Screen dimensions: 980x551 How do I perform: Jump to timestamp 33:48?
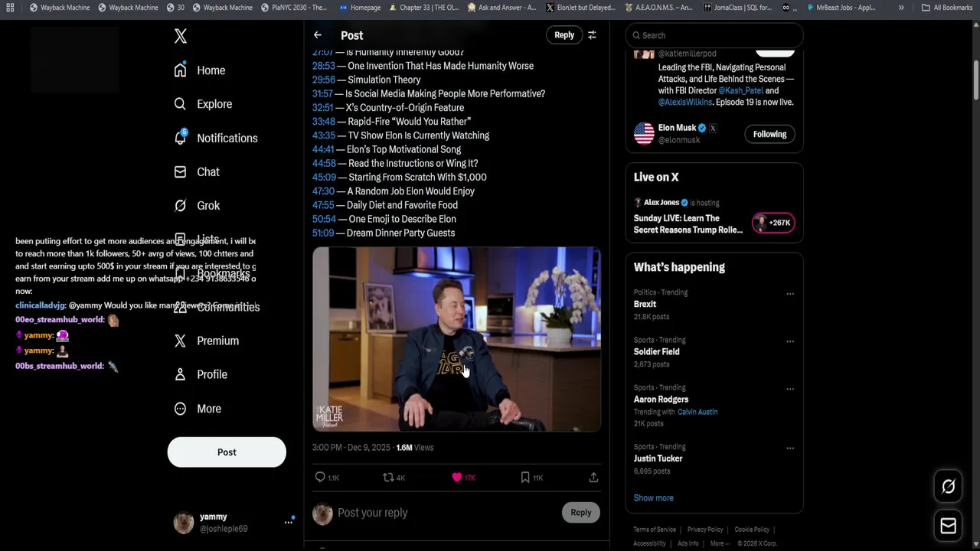pyautogui.click(x=324, y=122)
